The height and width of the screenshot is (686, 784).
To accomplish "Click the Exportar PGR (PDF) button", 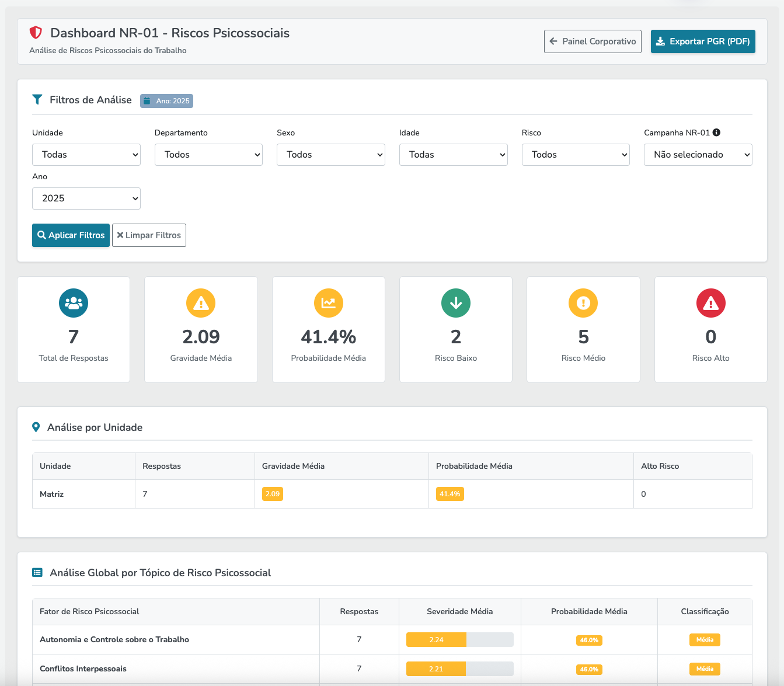I will [x=703, y=41].
